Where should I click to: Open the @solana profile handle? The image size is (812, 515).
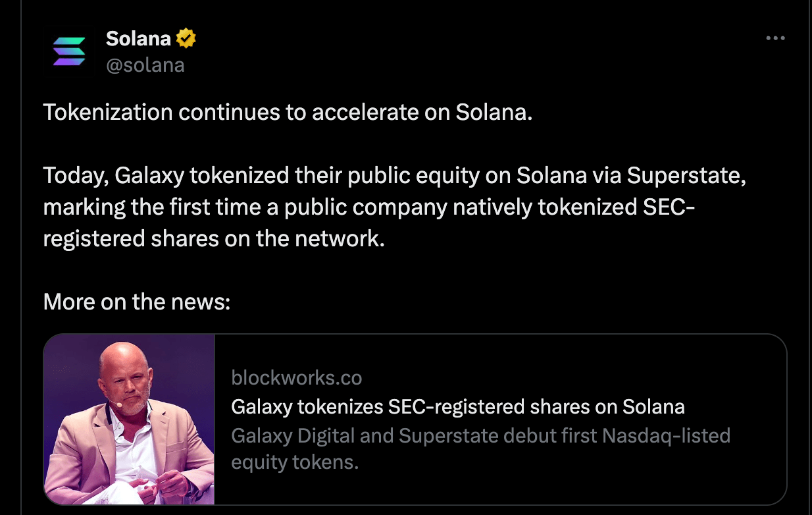146,65
